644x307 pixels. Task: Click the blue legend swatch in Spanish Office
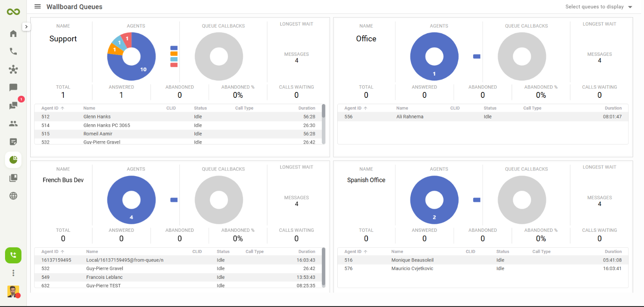(x=477, y=200)
